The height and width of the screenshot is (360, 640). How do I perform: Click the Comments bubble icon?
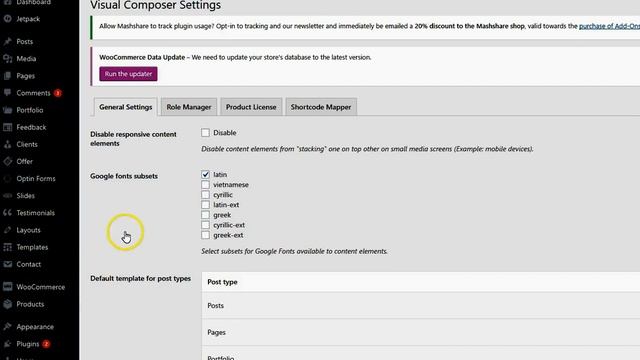point(7,93)
